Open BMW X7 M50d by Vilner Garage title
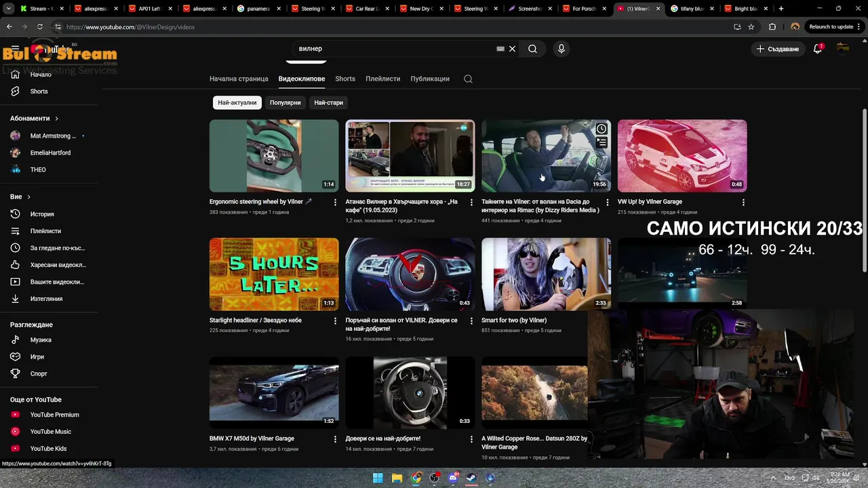This screenshot has width=868, height=488. [x=252, y=439]
